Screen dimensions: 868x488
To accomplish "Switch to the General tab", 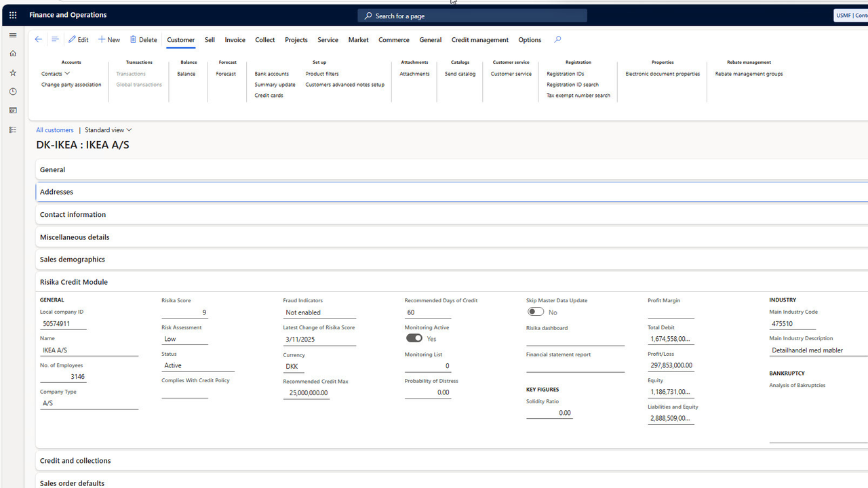I will point(431,40).
